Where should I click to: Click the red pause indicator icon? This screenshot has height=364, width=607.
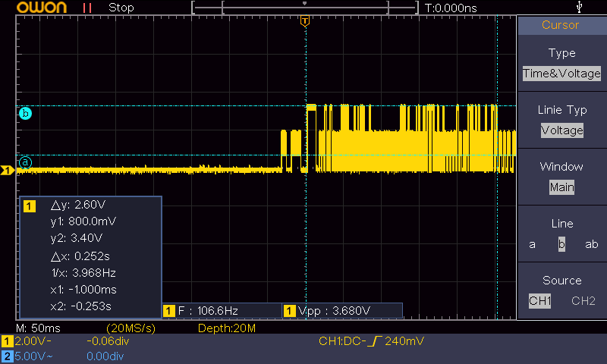pos(87,8)
